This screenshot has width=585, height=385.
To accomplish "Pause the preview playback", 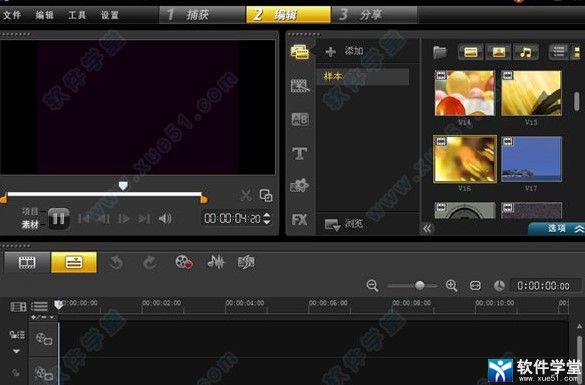I will coord(59,219).
